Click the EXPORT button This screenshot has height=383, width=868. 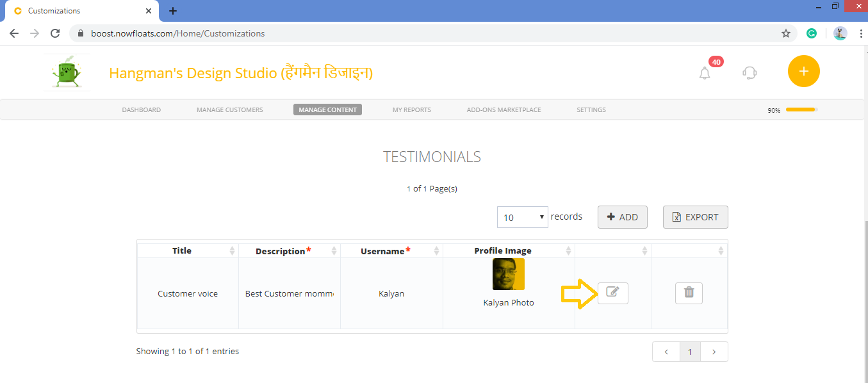click(695, 217)
